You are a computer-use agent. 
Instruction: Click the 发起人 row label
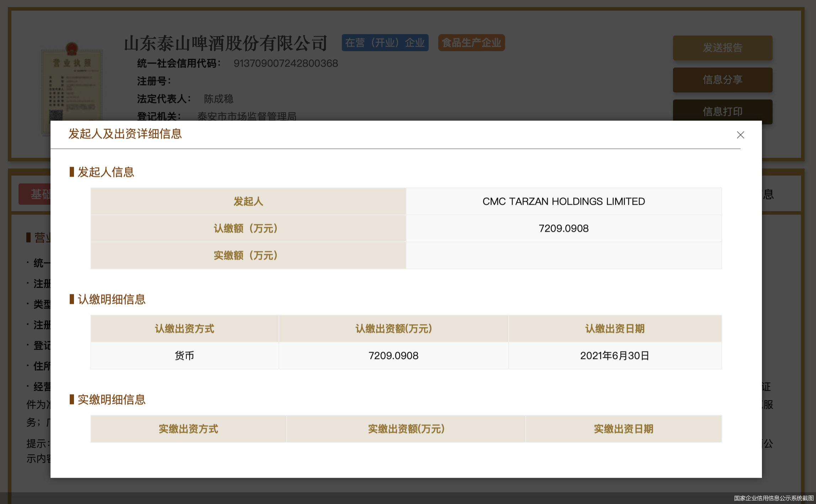pyautogui.click(x=248, y=201)
